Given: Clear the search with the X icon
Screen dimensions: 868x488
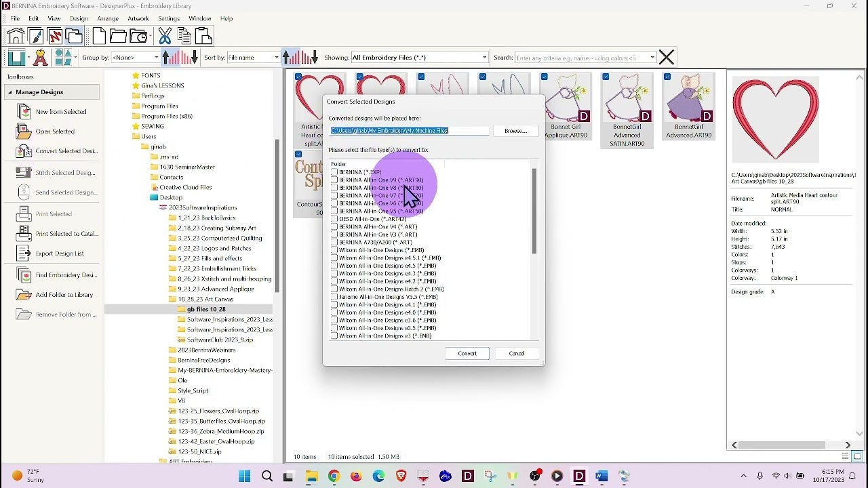Looking at the screenshot, I should (x=667, y=58).
